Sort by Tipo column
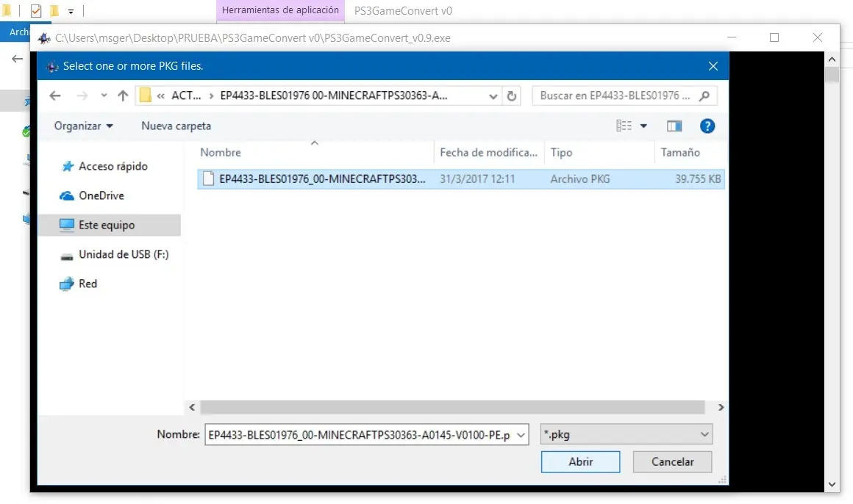 (x=561, y=152)
